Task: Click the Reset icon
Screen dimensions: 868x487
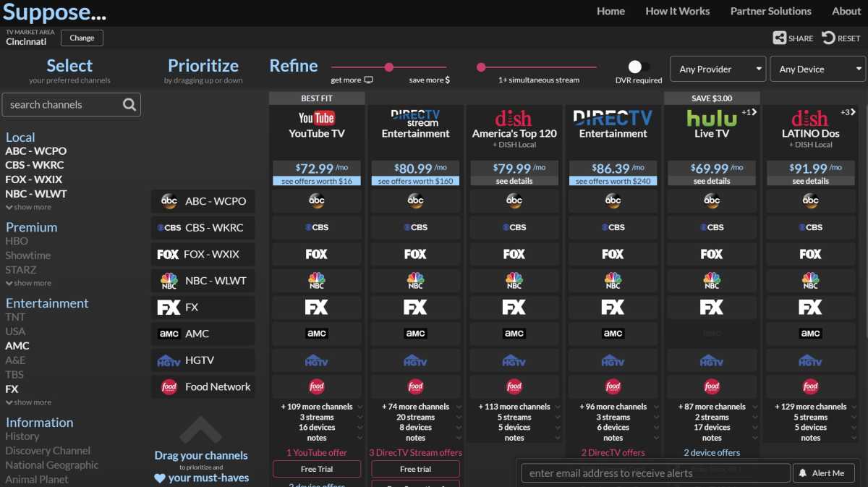Action: point(828,38)
